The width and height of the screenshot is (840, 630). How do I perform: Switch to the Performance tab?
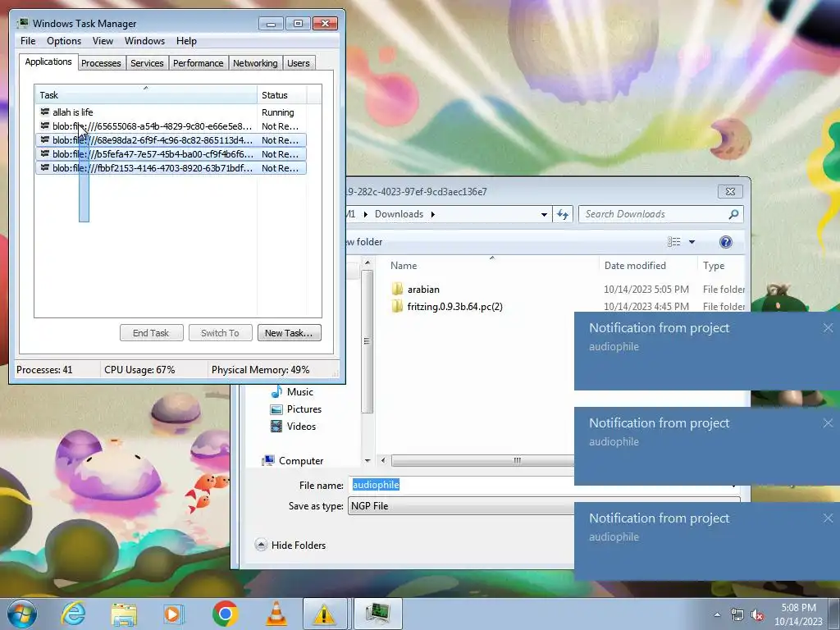pos(198,63)
